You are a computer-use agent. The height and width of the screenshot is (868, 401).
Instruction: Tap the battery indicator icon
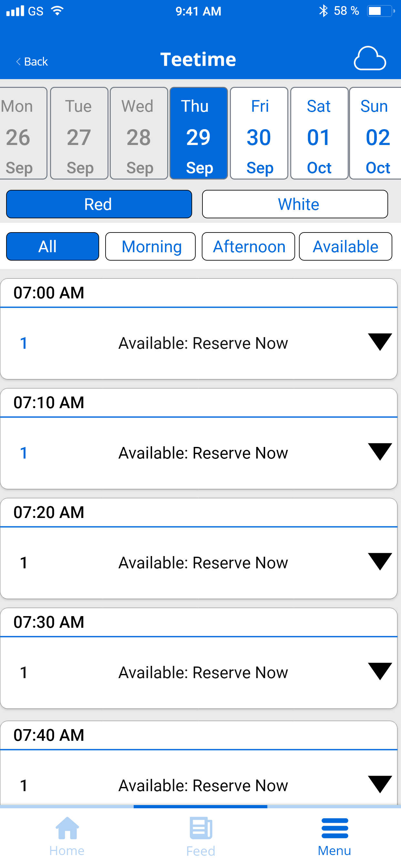click(381, 11)
